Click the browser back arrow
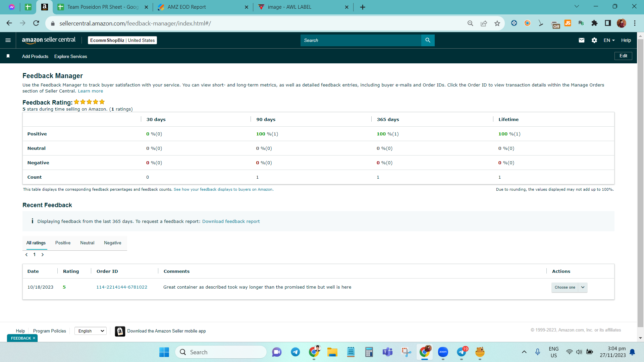 (9, 23)
